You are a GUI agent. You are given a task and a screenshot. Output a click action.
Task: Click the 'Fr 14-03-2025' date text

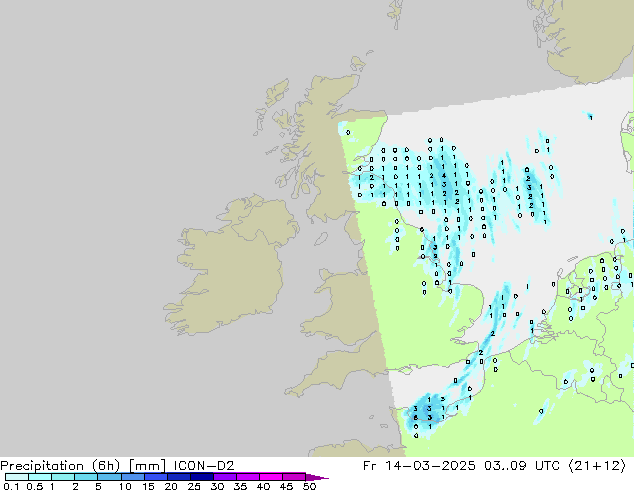pyautogui.click(x=419, y=466)
